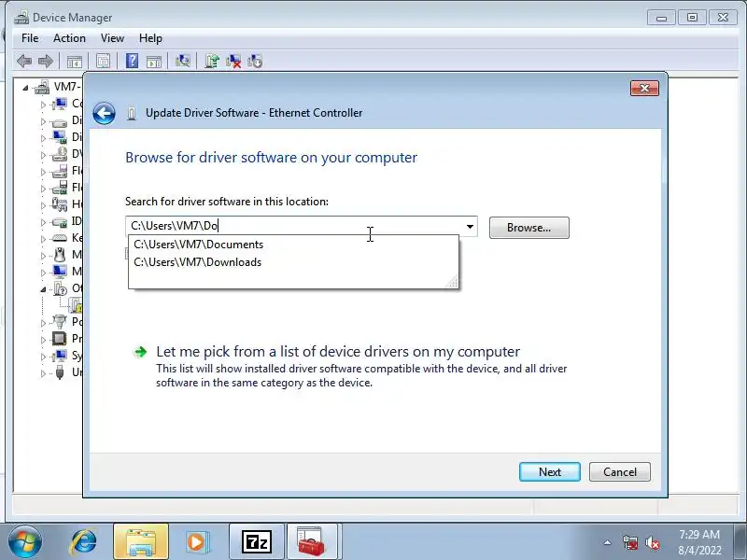Collapse the VM7 root node in device tree

coord(25,88)
